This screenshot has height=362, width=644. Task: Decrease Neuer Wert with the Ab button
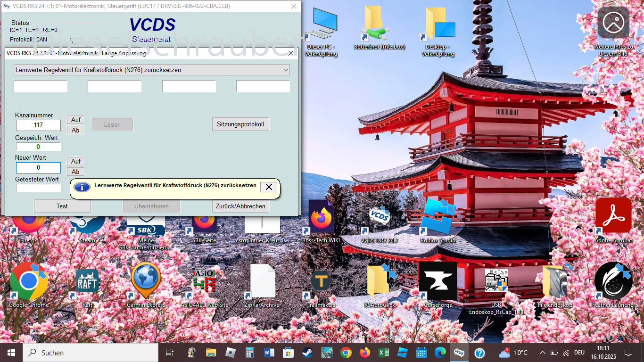tap(75, 172)
